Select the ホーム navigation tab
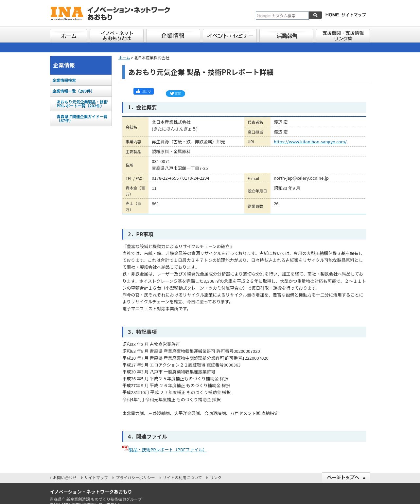The width and height of the screenshot is (420, 504). 68,36
